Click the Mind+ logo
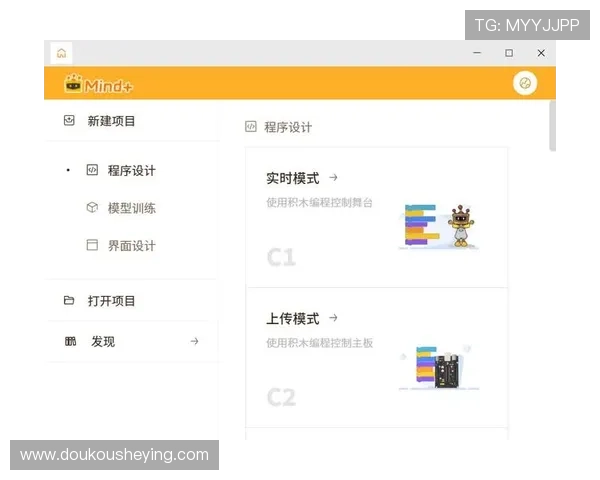Image resolution: width=600 pixels, height=480 pixels. pos(99,84)
